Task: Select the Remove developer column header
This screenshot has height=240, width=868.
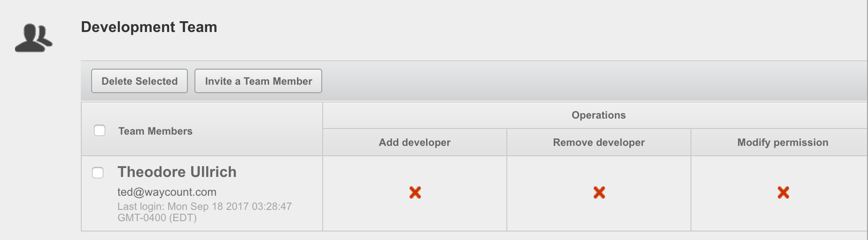Action: click(599, 143)
